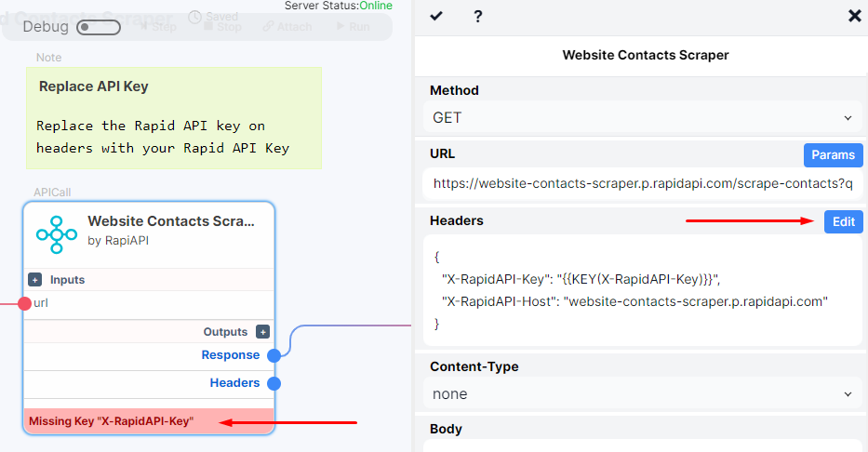Open the Content-Type dropdown showing none
Viewport: 868px width, 452px height.
point(643,394)
